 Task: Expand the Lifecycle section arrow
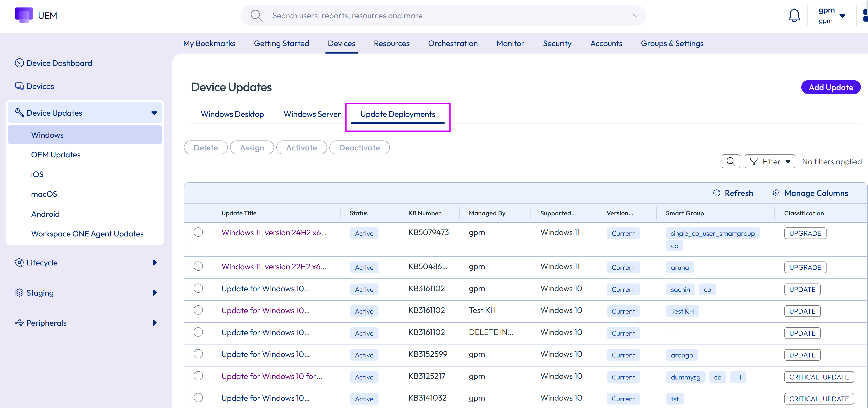coord(155,262)
